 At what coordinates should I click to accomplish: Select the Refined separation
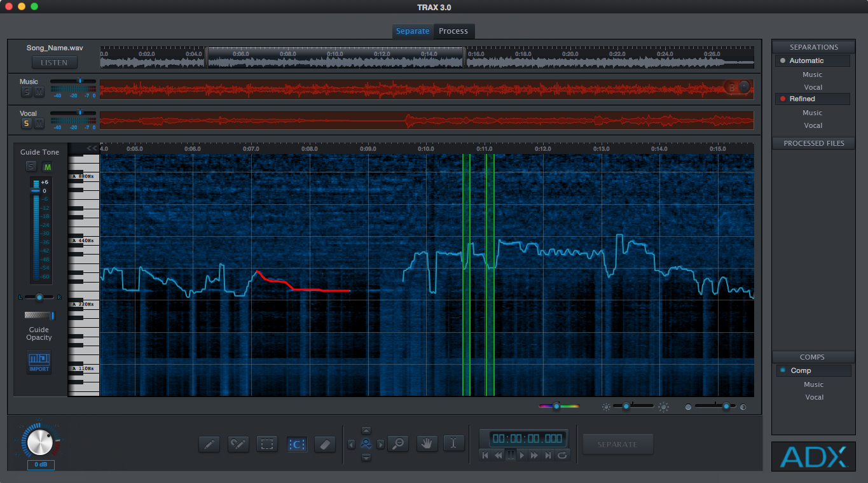pyautogui.click(x=812, y=99)
